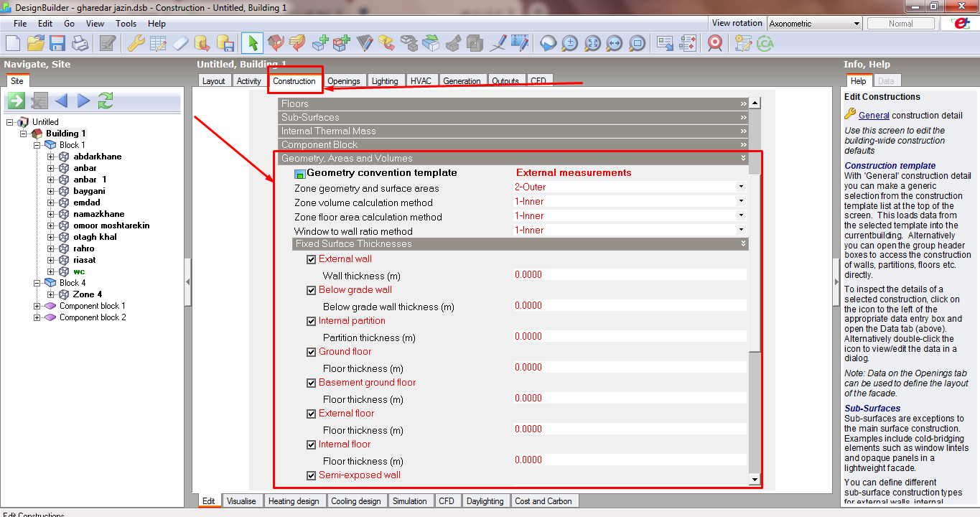Select the green arrow pointer tool

coord(252,43)
